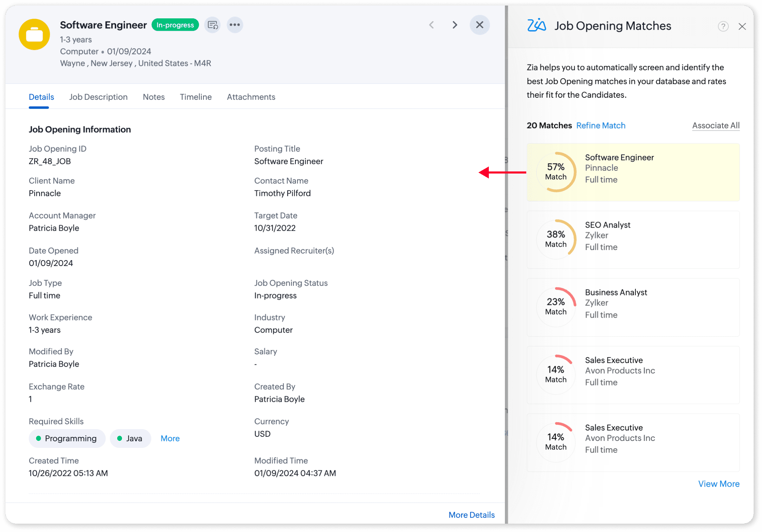
Task: Click the yellow briefcase job icon
Action: [x=34, y=34]
